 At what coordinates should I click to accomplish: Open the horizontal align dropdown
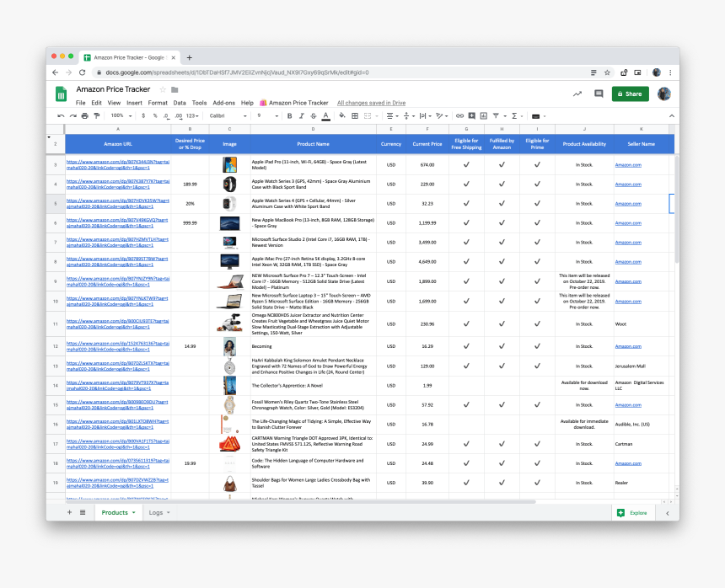(x=393, y=116)
